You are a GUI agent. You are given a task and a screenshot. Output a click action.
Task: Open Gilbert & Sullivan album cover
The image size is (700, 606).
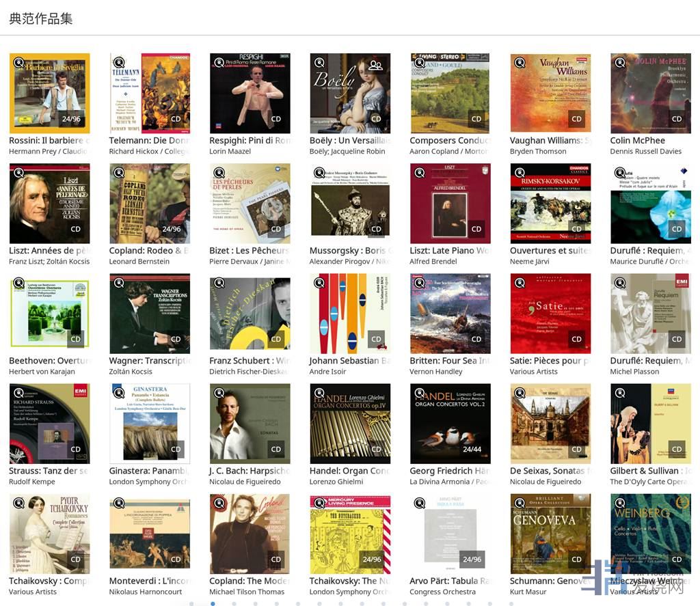click(x=651, y=424)
